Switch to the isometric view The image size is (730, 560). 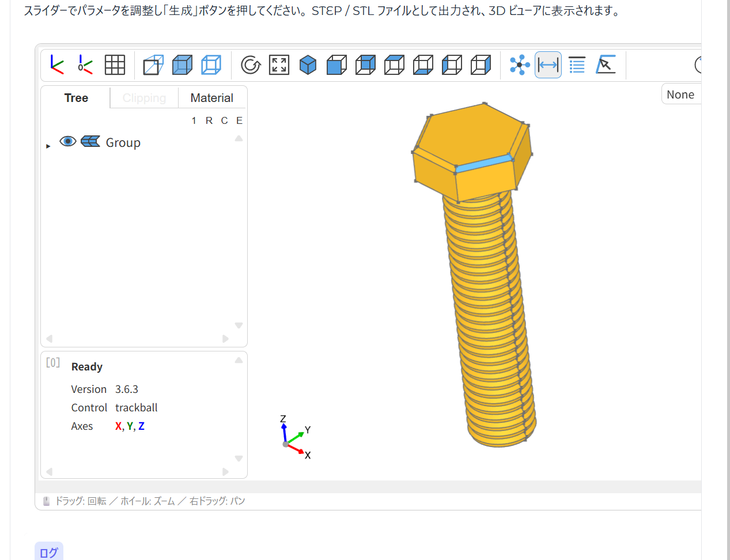click(x=308, y=65)
